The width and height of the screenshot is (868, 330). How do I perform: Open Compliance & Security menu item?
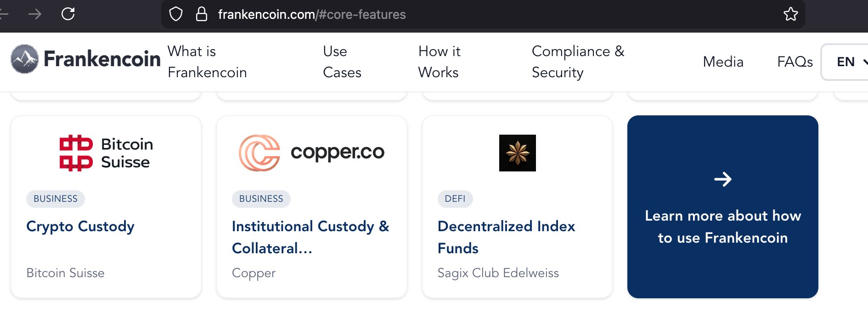pos(578,62)
